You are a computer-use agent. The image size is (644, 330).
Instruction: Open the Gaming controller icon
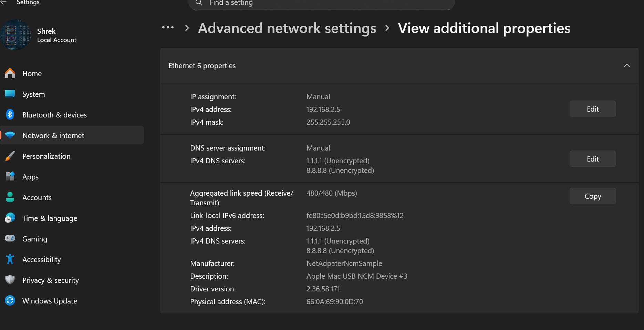pyautogui.click(x=10, y=238)
